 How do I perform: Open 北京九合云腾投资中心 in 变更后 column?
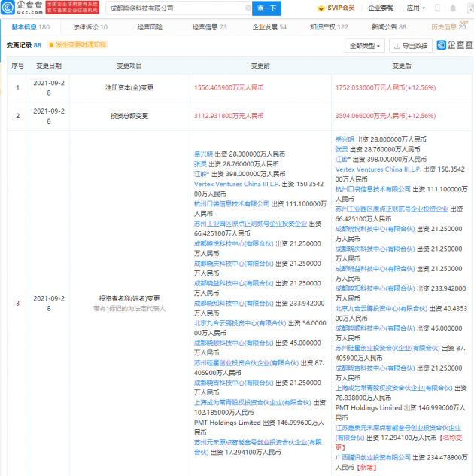381,309
